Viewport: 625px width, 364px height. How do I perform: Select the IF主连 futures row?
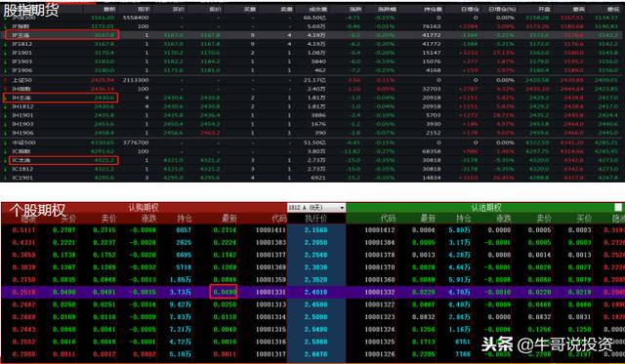point(312,35)
